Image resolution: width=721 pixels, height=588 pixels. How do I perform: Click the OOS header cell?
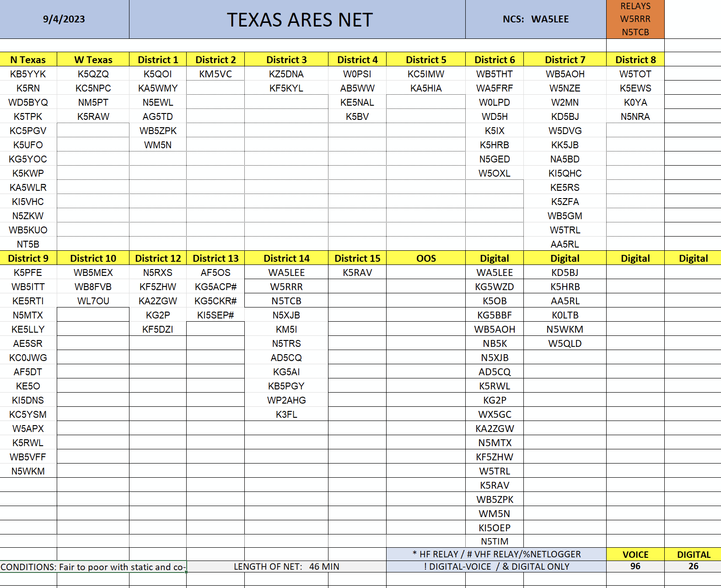coord(426,258)
